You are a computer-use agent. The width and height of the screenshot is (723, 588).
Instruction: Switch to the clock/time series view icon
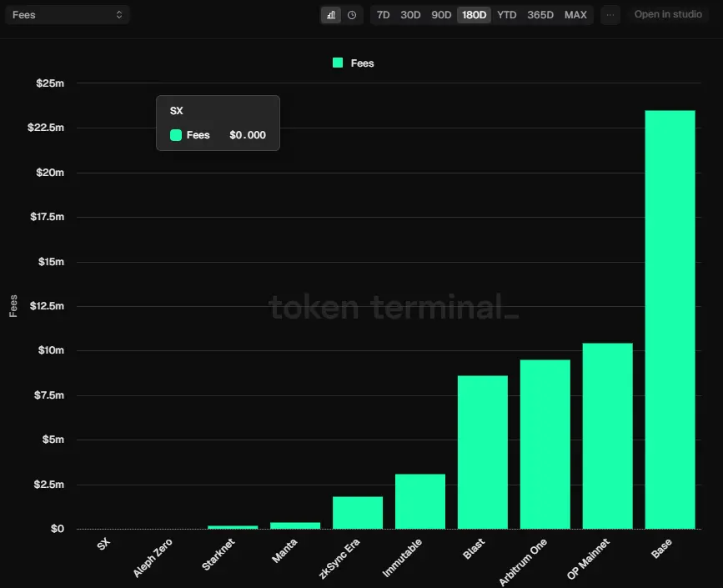point(351,14)
